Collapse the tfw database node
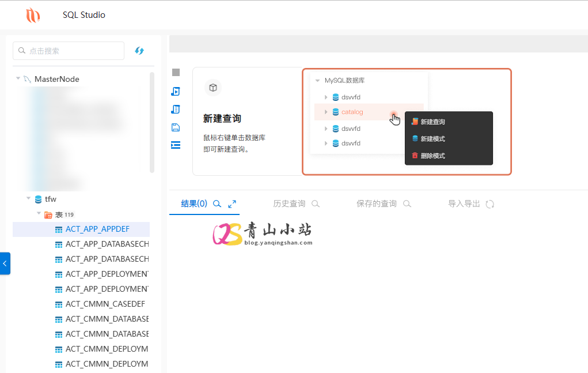This screenshot has height=373, width=588. click(x=28, y=198)
